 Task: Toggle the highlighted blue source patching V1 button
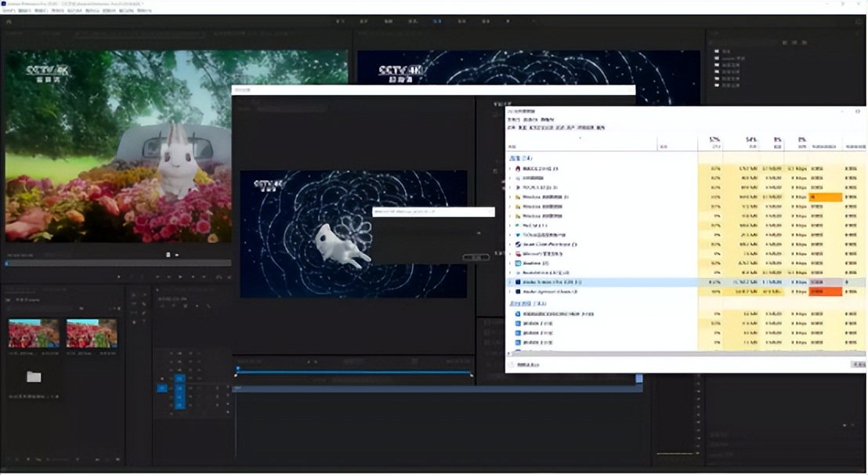[x=162, y=388]
